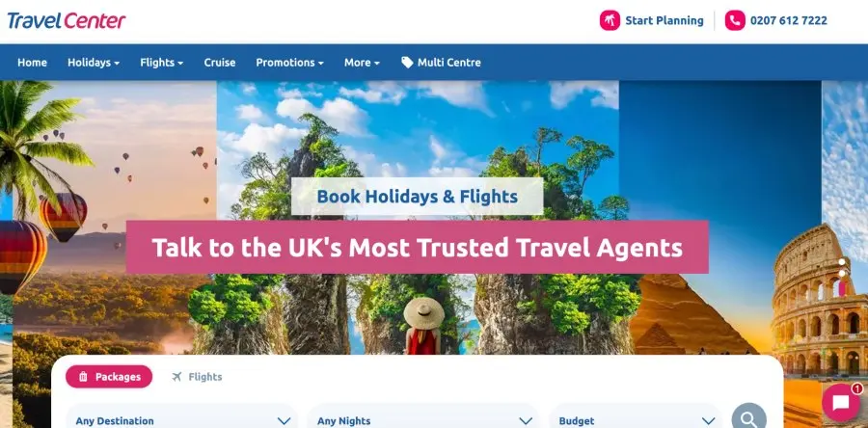This screenshot has height=428, width=868.
Task: Call the 0207 612 7222 link
Action: (788, 20)
